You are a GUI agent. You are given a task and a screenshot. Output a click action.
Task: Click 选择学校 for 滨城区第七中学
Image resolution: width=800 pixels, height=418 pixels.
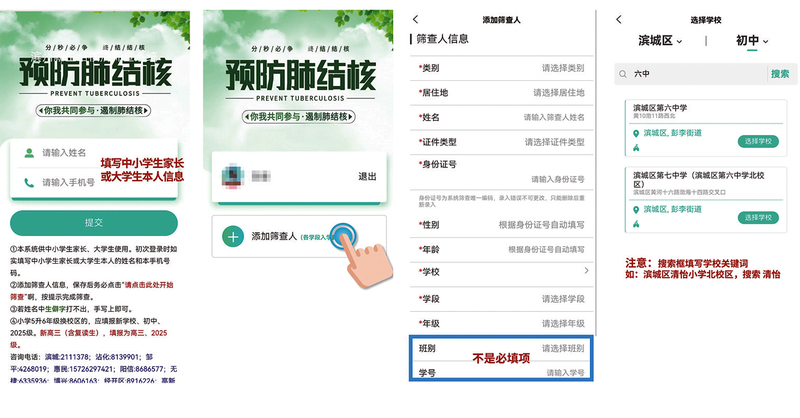pos(758,217)
